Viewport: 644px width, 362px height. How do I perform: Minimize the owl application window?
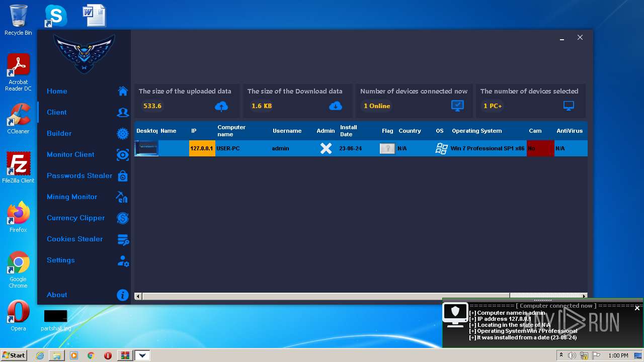point(562,38)
